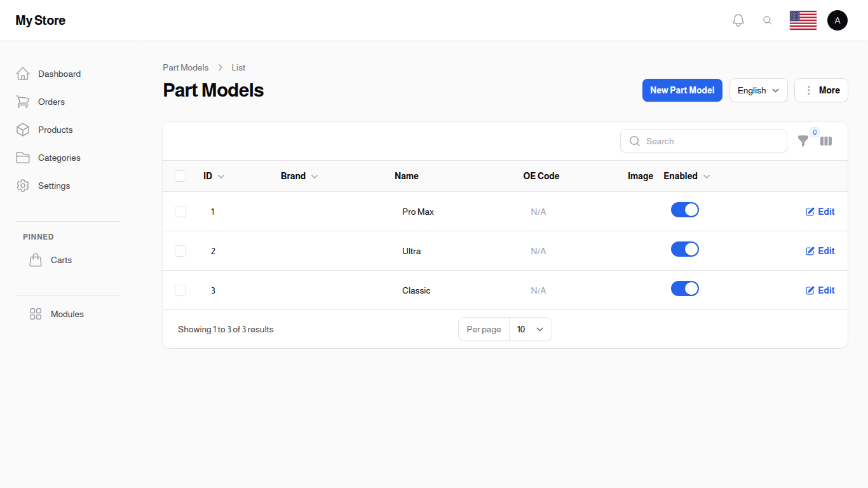Sort by ID using the column chevron
The height and width of the screenshot is (488, 868).
[x=221, y=176]
